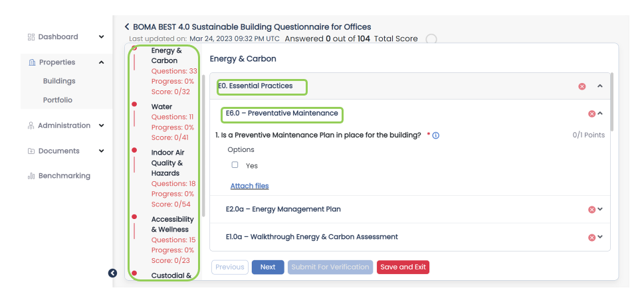Select the Water category in the section list

click(x=161, y=107)
